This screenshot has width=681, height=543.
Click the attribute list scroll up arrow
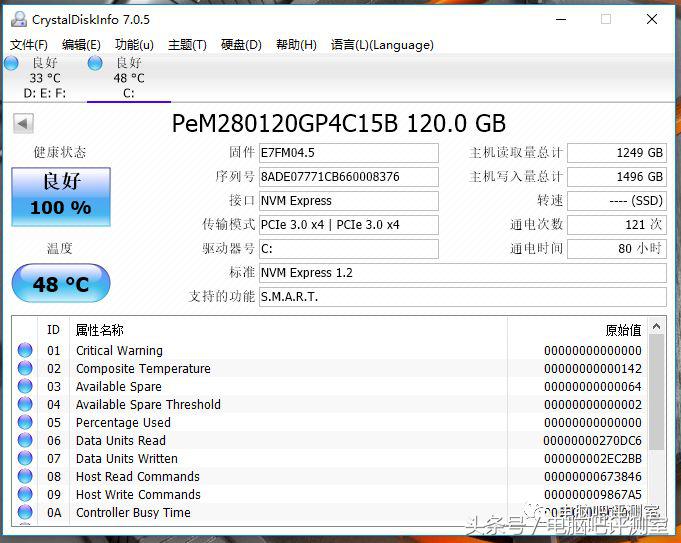pos(657,326)
